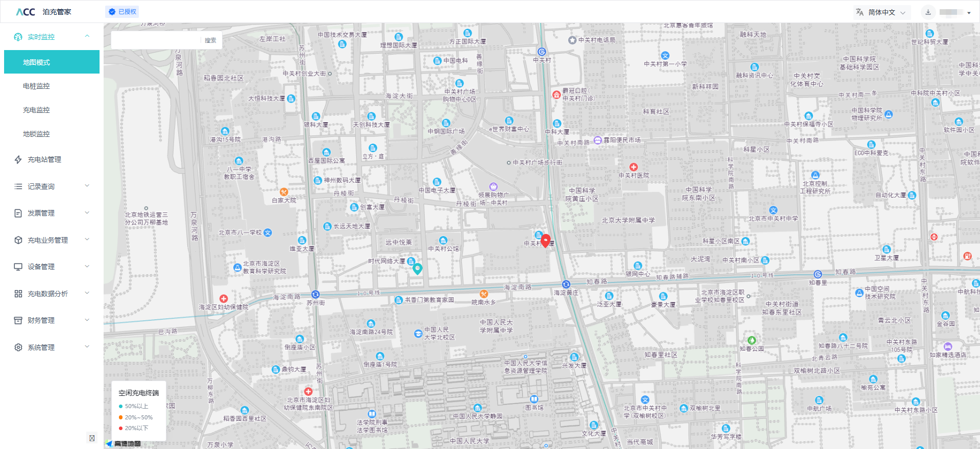This screenshot has height=449, width=980.
Task: Click the red location pin on the map
Action: [x=546, y=241]
